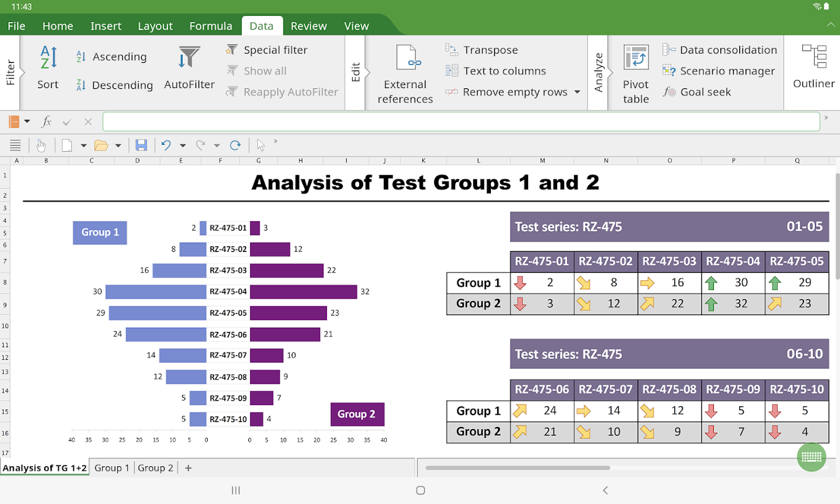
Task: Click the horizontal scrollbar thumb
Action: (x=517, y=467)
